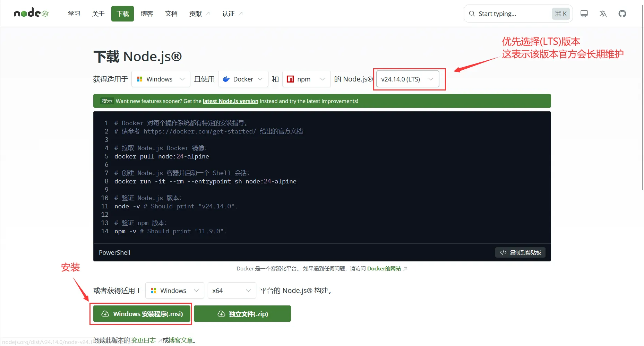The width and height of the screenshot is (644, 346).
Task: Select the 下载 tab
Action: coord(122,14)
